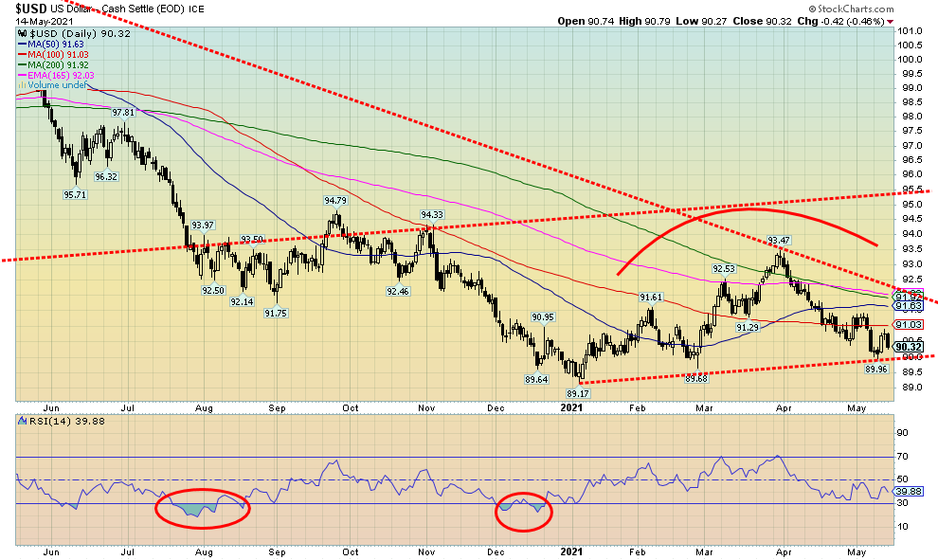Click the red oval on August RSI

pos(202,509)
